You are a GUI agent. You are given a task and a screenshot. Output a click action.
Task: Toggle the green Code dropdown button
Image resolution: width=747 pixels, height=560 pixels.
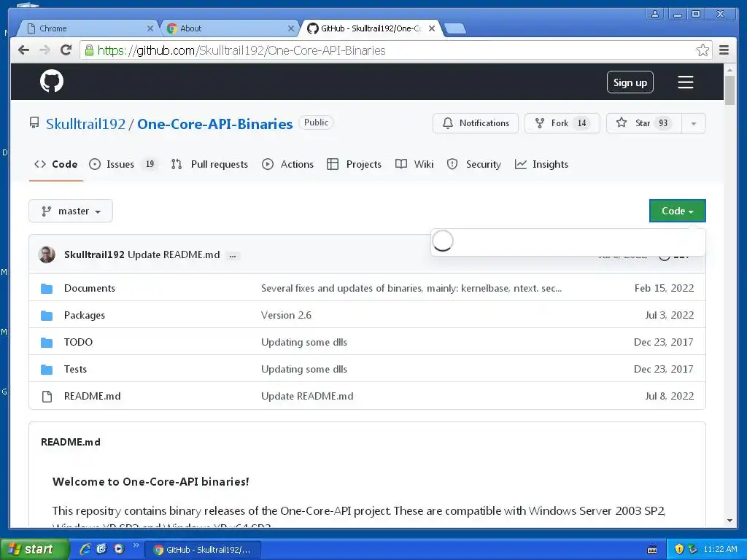pyautogui.click(x=677, y=211)
